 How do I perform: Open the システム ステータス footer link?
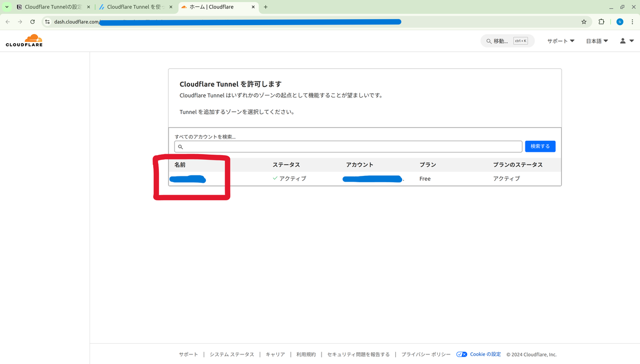(232, 354)
